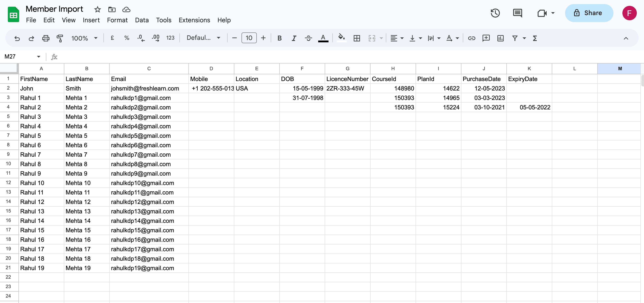Click the Insert comment icon
This screenshot has height=303, width=644.
[x=486, y=38]
